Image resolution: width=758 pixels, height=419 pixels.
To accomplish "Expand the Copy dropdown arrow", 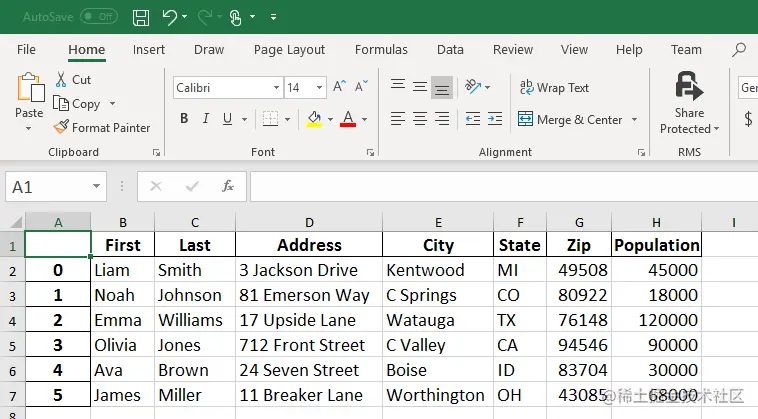I will (112, 104).
